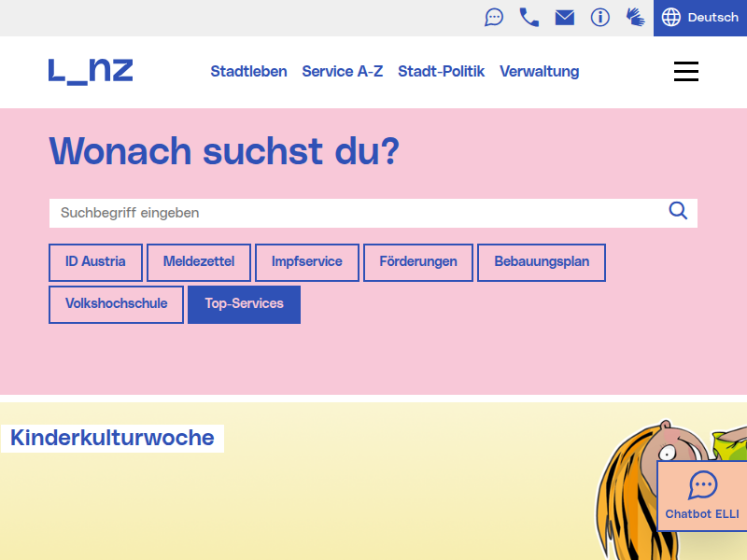Open the Service A-Z menu
This screenshot has width=747, height=560.
pyautogui.click(x=342, y=72)
